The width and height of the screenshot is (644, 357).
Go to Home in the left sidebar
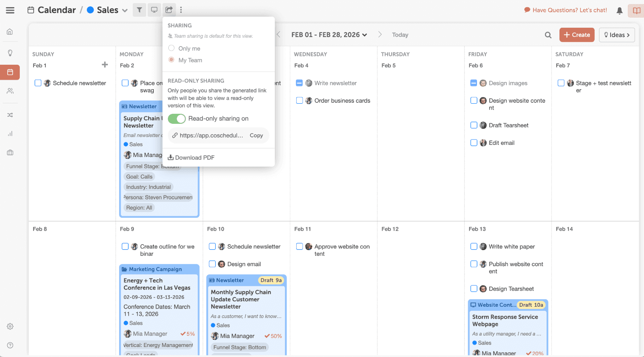pos(10,32)
